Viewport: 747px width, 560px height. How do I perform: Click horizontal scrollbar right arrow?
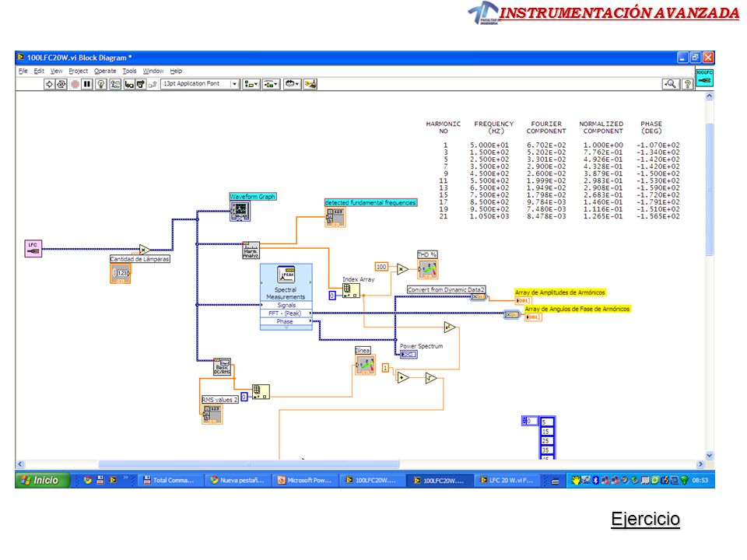click(700, 464)
